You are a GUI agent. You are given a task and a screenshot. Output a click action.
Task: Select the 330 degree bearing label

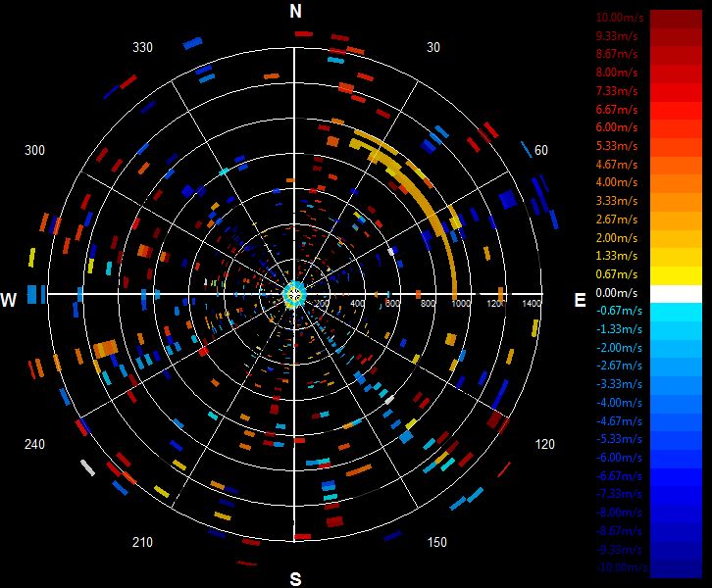tap(142, 48)
